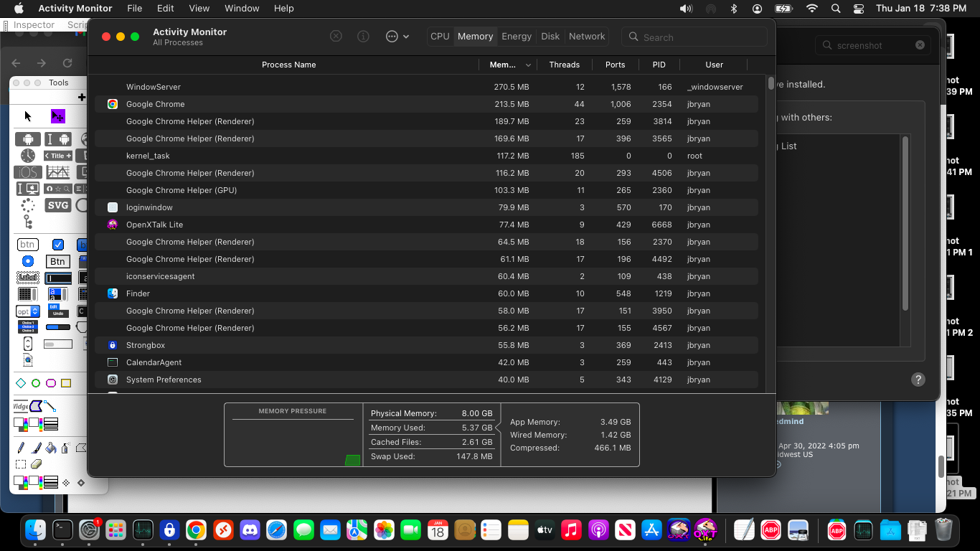Clear the 'screenshot' search in background window
The image size is (980, 551).
(x=920, y=45)
